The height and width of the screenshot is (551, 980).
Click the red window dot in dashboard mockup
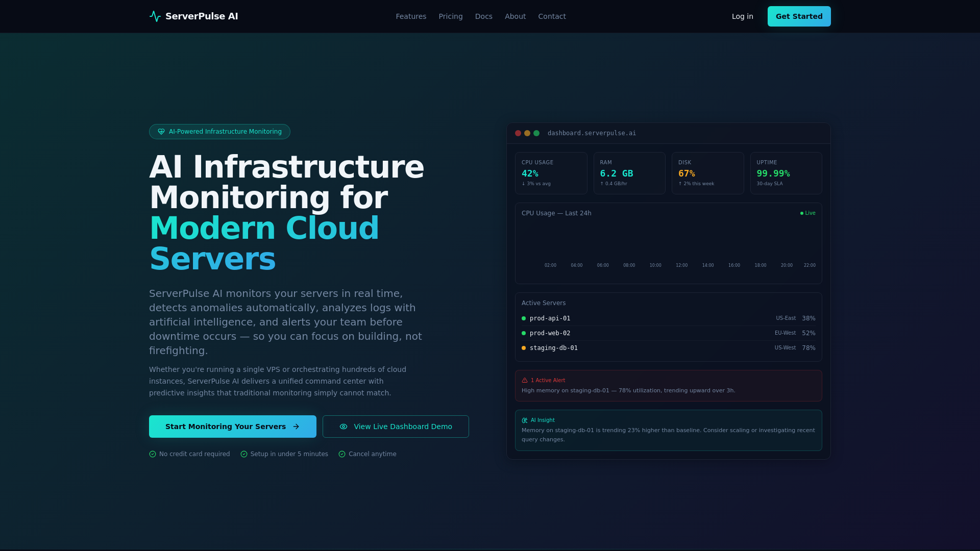(x=518, y=133)
